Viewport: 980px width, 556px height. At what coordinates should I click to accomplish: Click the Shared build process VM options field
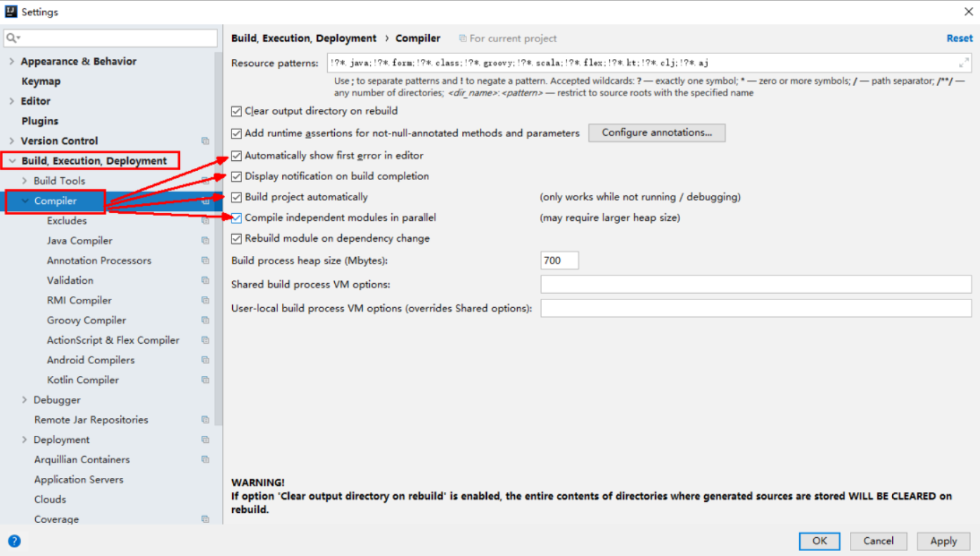pyautogui.click(x=756, y=285)
